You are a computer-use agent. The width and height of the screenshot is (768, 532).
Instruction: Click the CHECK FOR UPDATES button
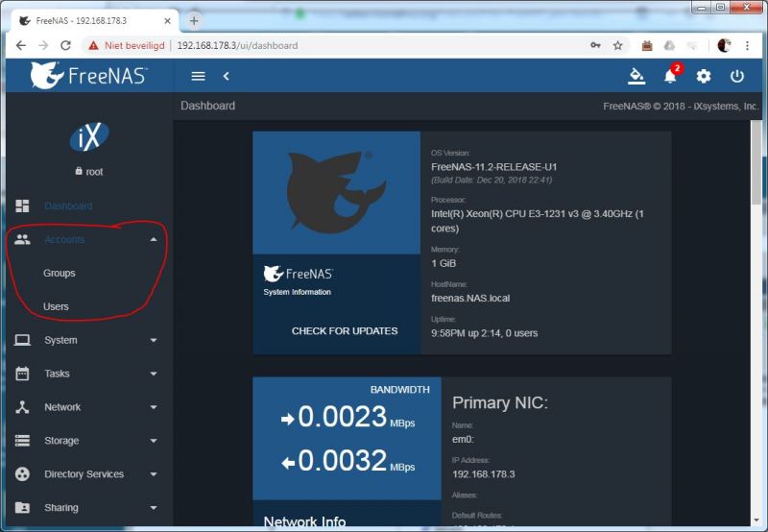tap(345, 331)
